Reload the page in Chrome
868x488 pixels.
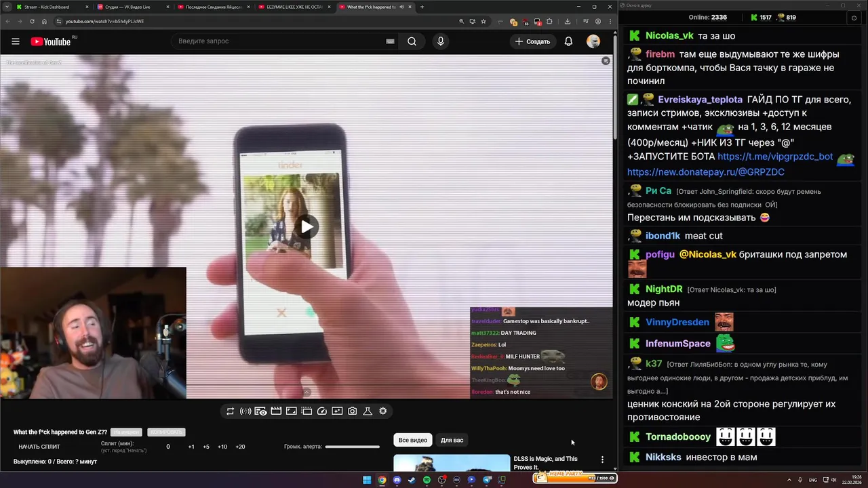[31, 21]
